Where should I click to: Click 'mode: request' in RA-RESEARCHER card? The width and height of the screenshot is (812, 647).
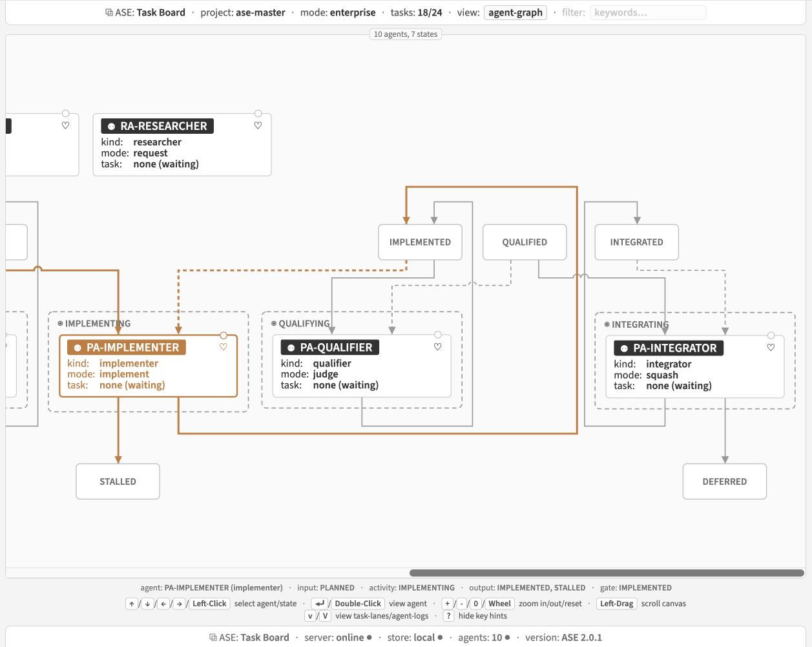coord(134,153)
